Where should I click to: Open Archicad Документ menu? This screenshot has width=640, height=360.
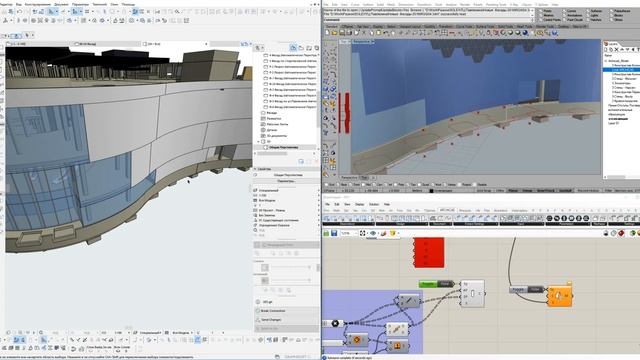[62, 4]
